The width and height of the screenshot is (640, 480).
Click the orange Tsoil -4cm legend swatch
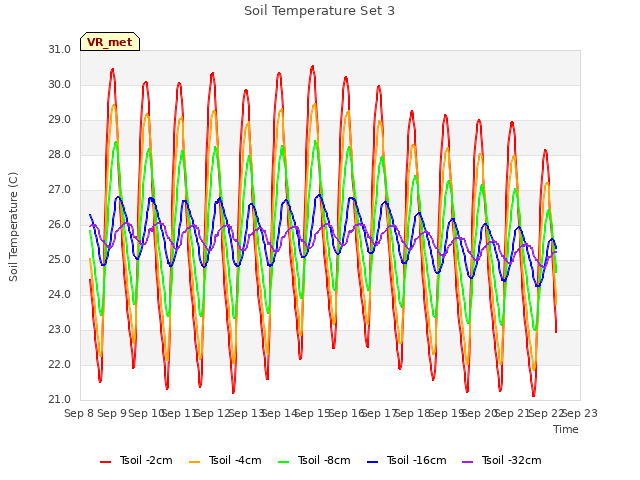pos(195,462)
